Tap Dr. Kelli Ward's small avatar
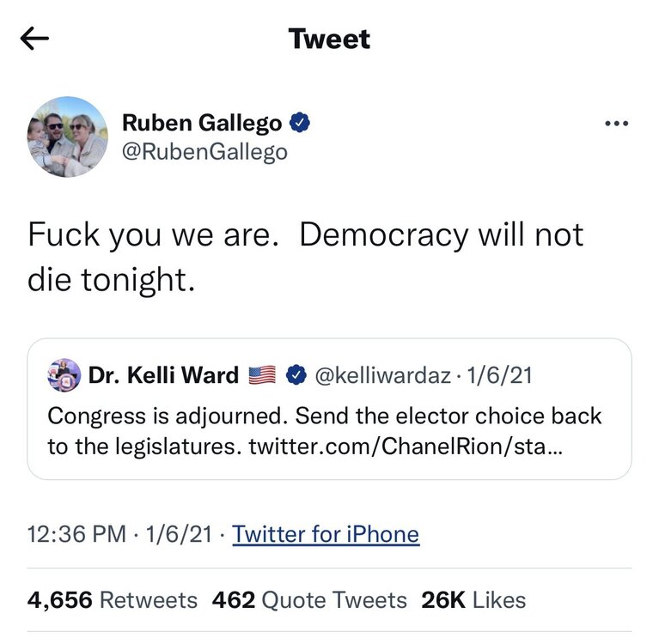Screen dimensions: 659x644 64,374
